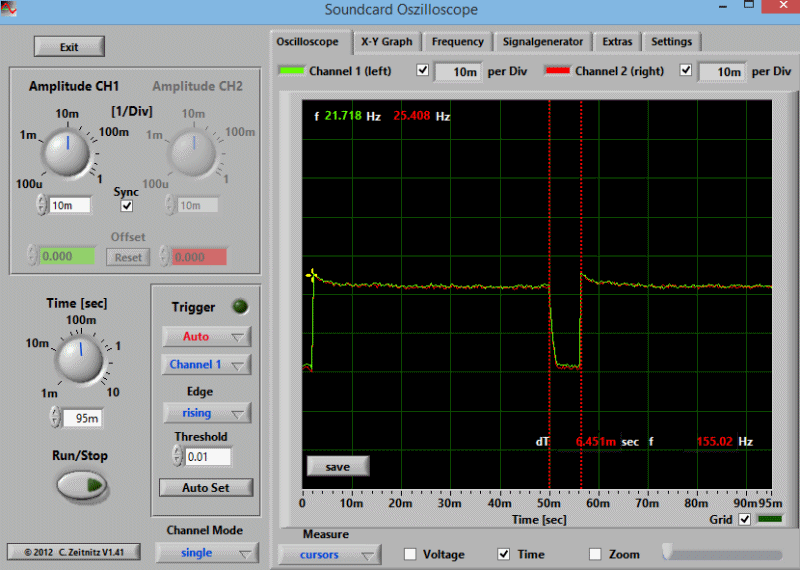
Task: Click the green offset stepper arrows
Action: click(x=32, y=255)
